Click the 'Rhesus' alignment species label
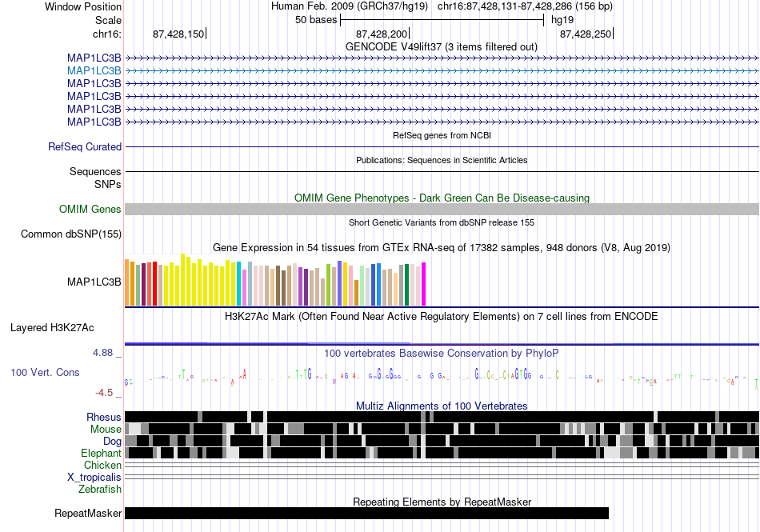Viewport: 760px width, 532px height. 104,417
